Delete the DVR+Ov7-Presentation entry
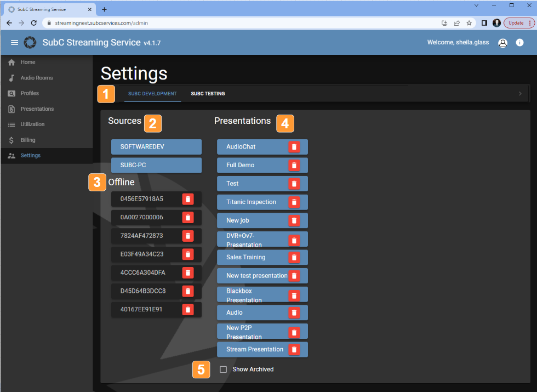 pos(294,240)
